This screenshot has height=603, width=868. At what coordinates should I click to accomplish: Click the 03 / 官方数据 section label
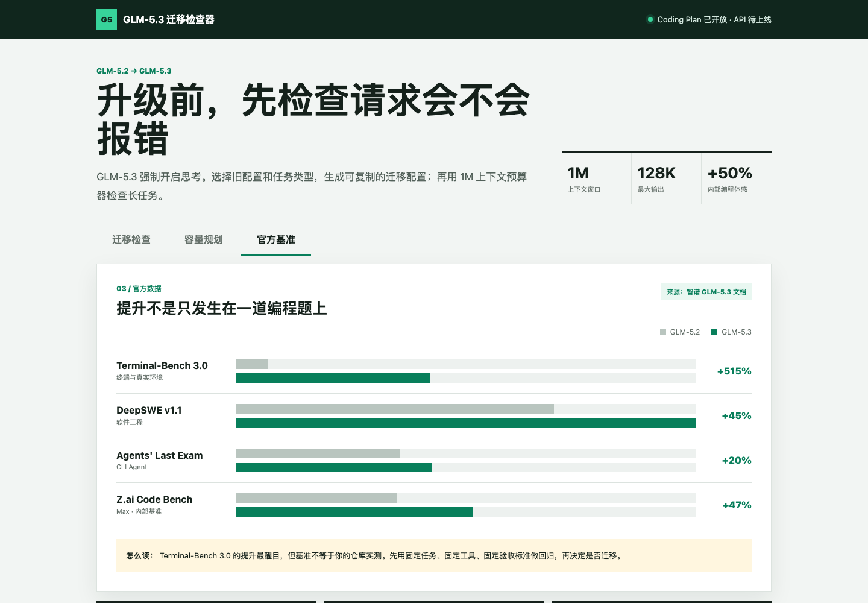pos(139,289)
